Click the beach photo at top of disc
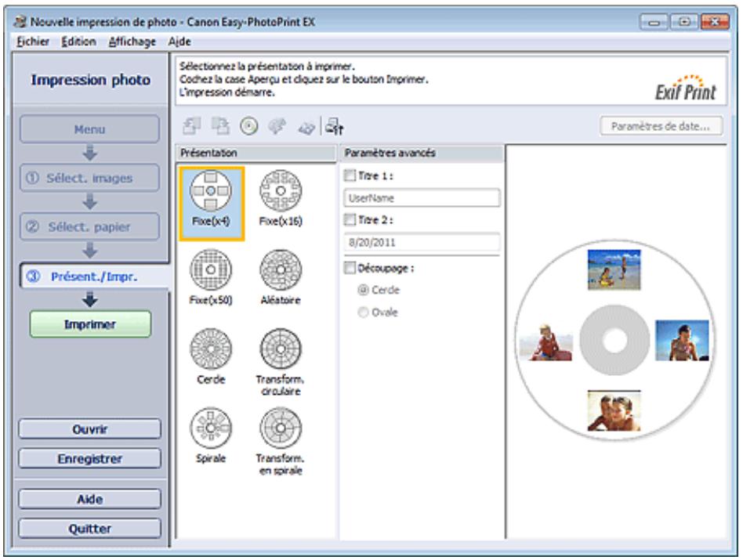The image size is (743, 560). [614, 270]
